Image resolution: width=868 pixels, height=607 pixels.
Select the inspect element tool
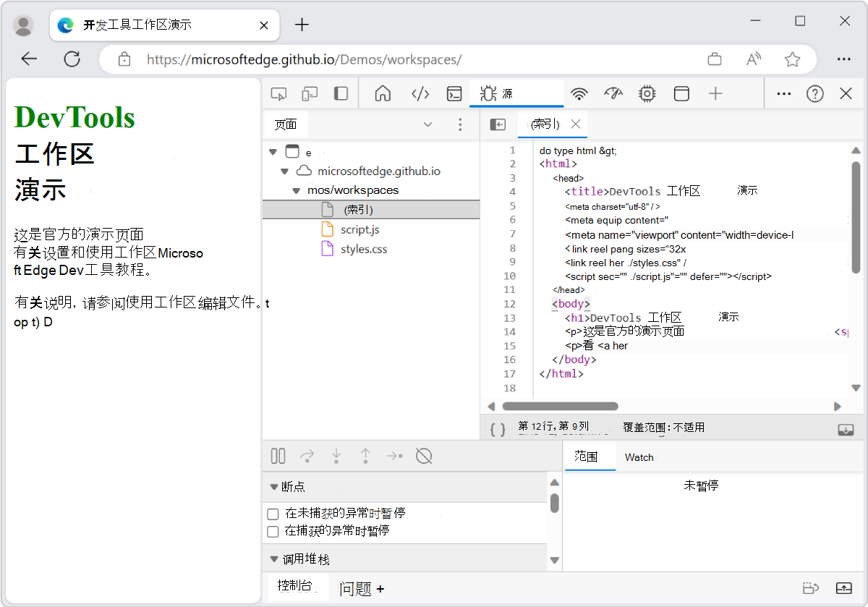(278, 93)
